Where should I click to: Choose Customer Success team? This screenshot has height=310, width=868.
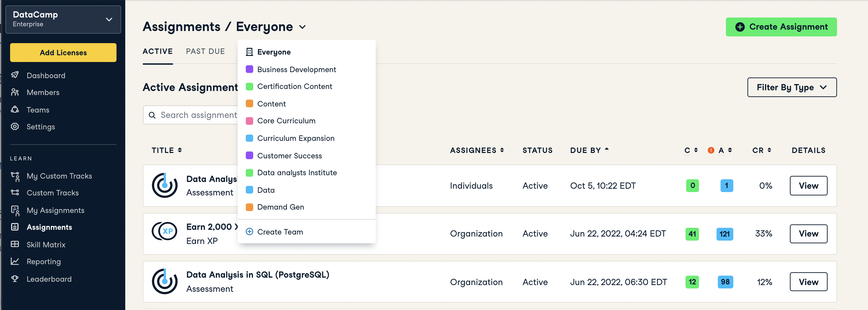307,156
